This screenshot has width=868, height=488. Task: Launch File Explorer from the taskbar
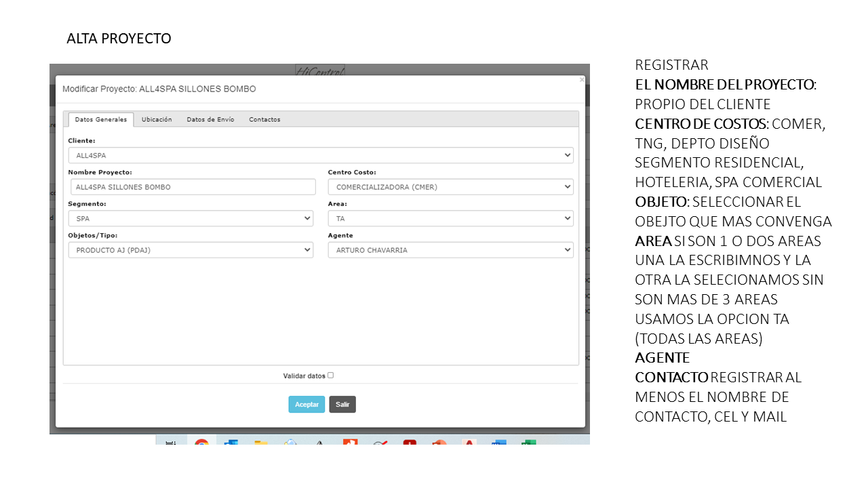(261, 442)
